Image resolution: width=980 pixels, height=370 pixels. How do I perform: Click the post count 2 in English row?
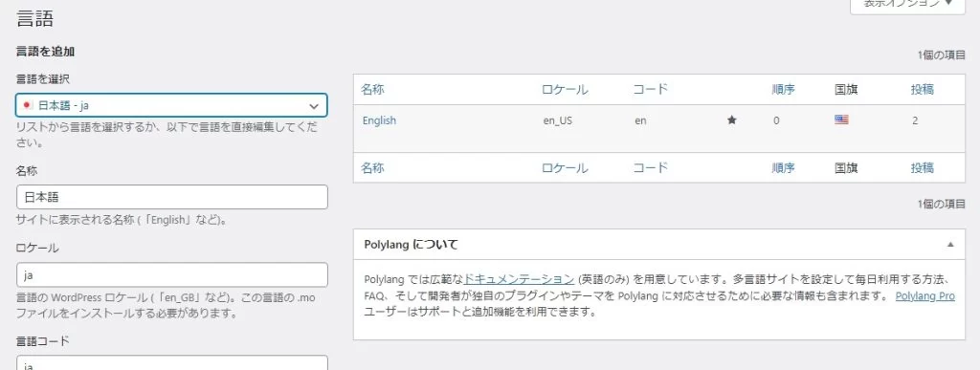915,121
